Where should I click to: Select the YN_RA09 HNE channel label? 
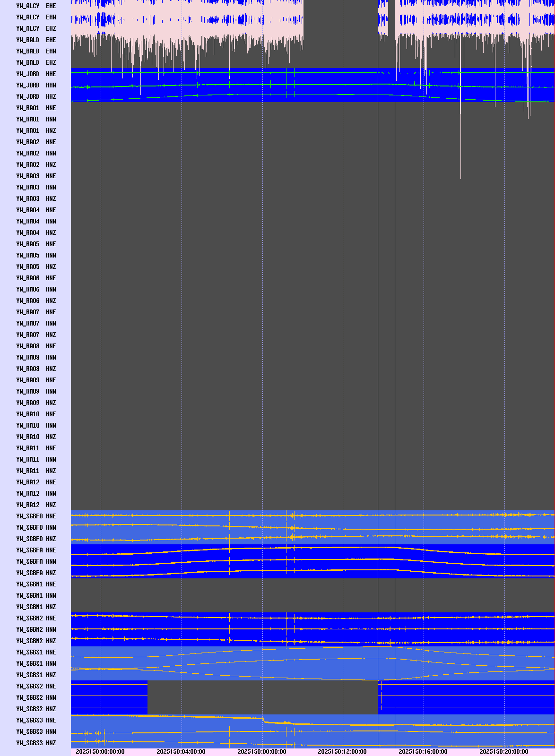[36, 380]
